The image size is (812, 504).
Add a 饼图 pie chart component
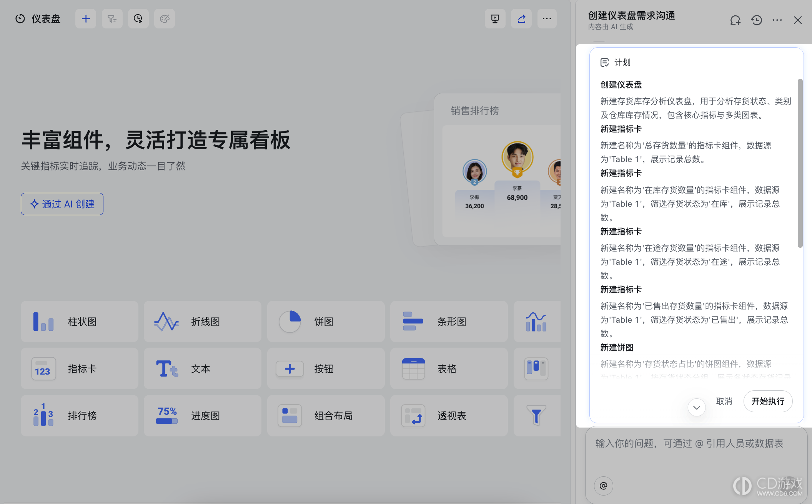tap(326, 322)
